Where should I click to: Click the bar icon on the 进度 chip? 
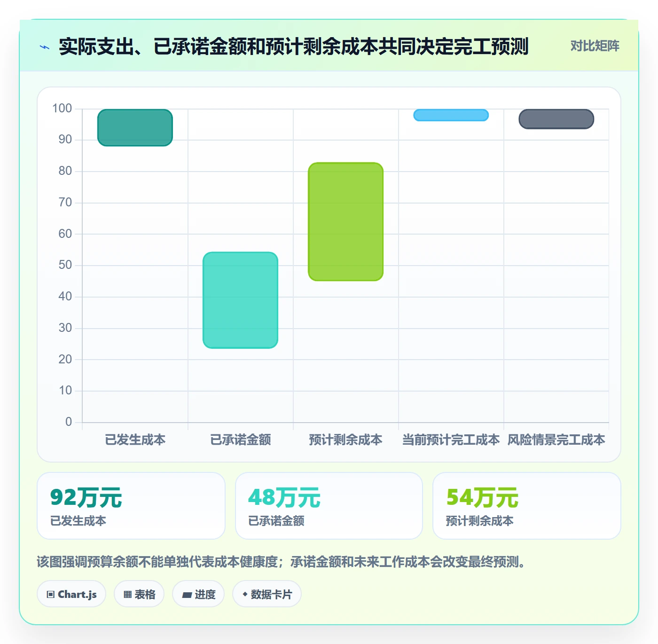coord(187,595)
